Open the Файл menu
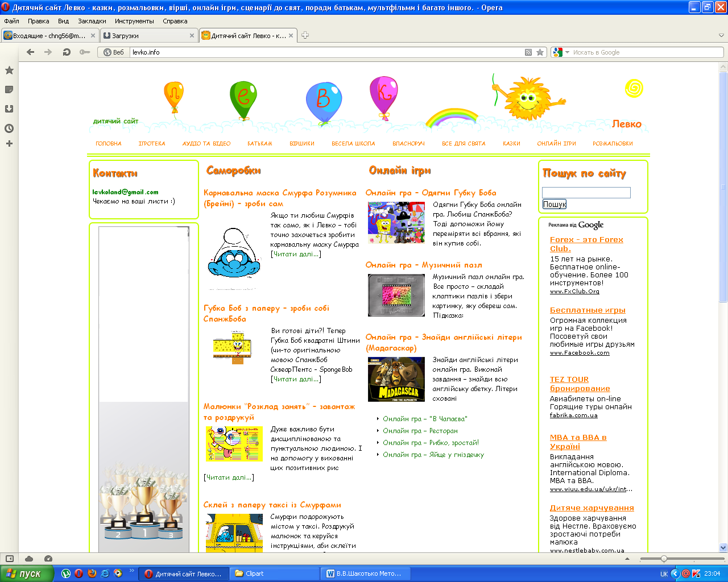 tap(11, 21)
